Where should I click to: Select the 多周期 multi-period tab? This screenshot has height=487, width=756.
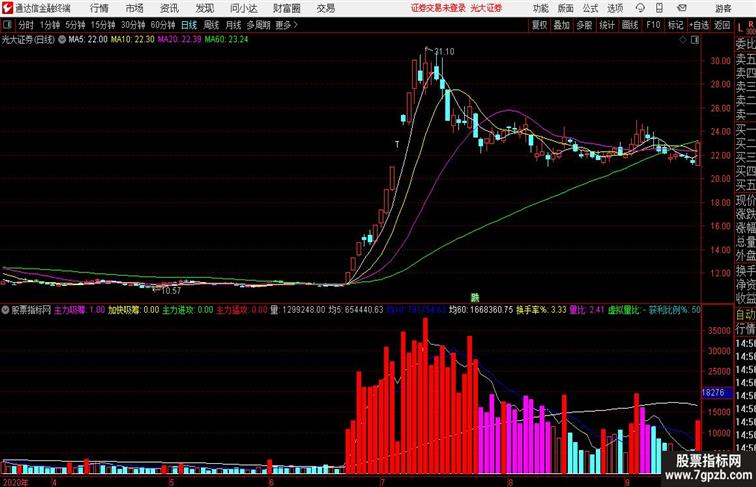click(258, 25)
